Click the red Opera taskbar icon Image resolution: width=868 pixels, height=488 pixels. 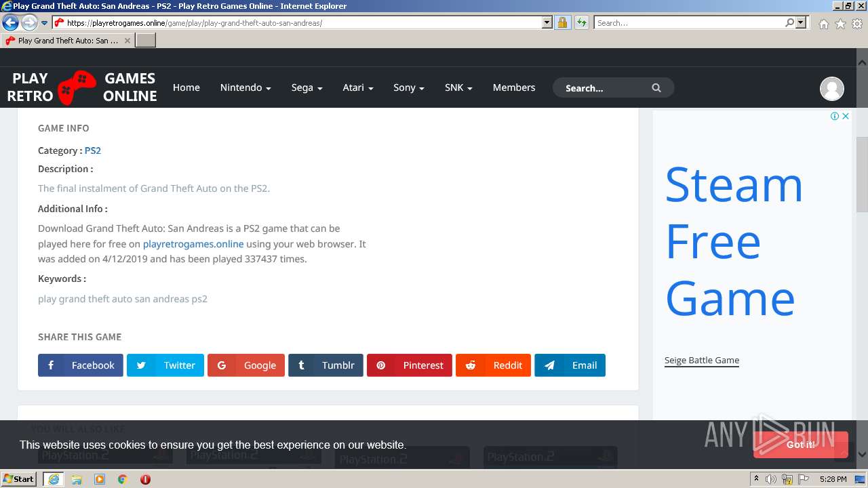(145, 479)
